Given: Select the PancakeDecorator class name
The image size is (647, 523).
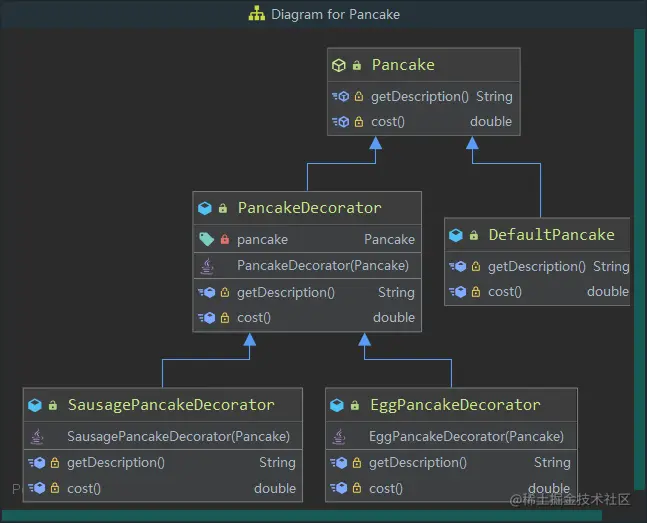Looking at the screenshot, I should [x=309, y=208].
